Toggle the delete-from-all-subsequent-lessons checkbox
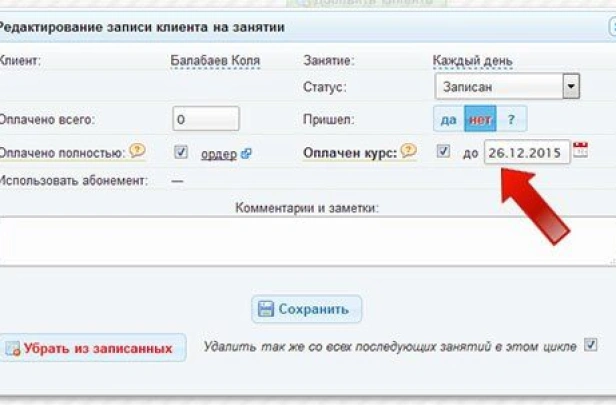The width and height of the screenshot is (616, 405). (x=590, y=346)
